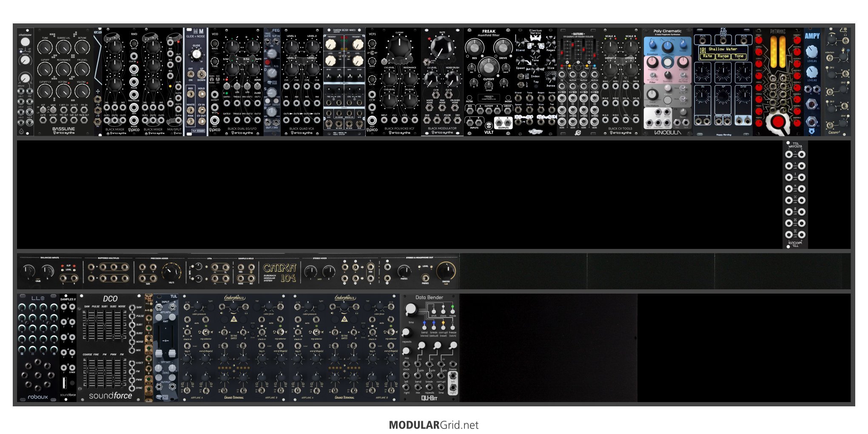
Task: Click the Pico RND NOISE output jack
Action: 134,120
